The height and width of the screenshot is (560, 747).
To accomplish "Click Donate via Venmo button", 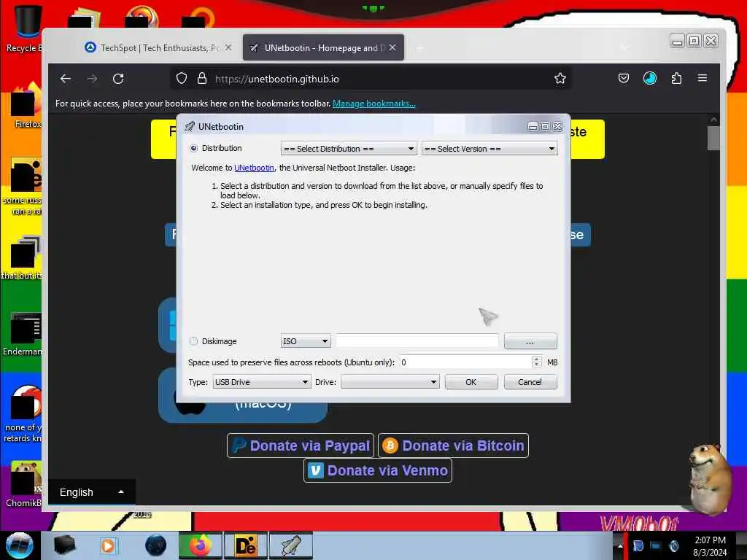I will tap(378, 470).
